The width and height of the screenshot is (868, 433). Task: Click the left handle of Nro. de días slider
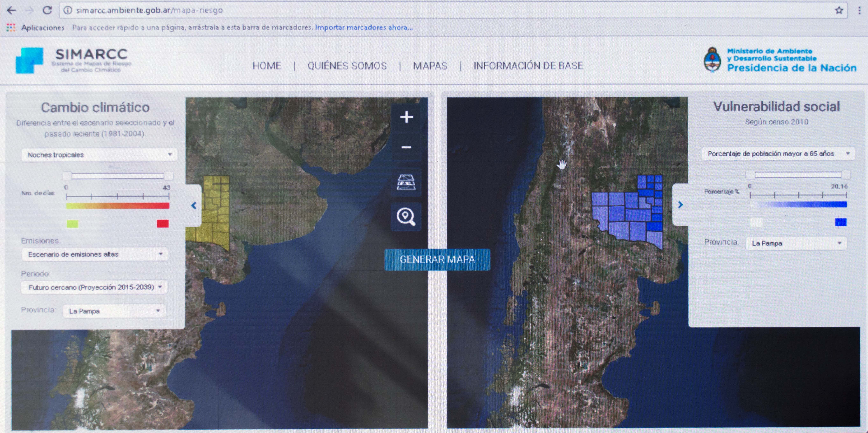click(67, 176)
